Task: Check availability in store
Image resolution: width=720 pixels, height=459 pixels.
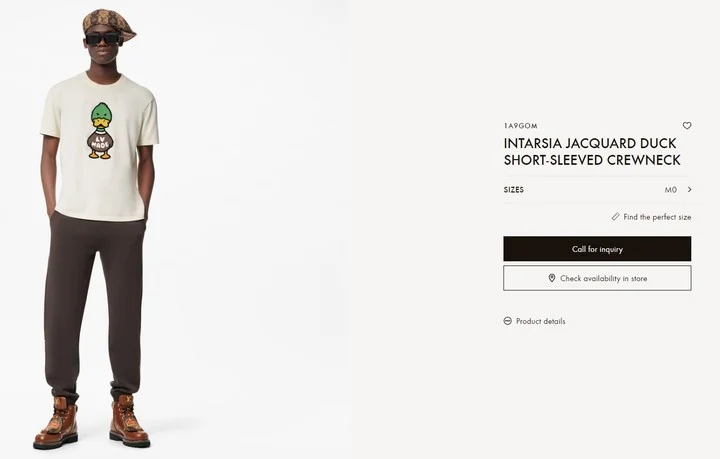Action: coord(597,278)
